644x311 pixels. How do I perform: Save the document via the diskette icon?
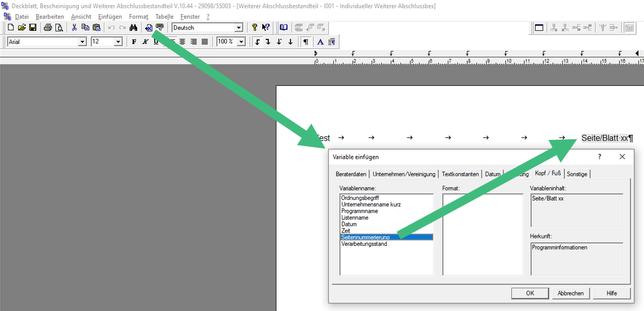click(x=32, y=28)
